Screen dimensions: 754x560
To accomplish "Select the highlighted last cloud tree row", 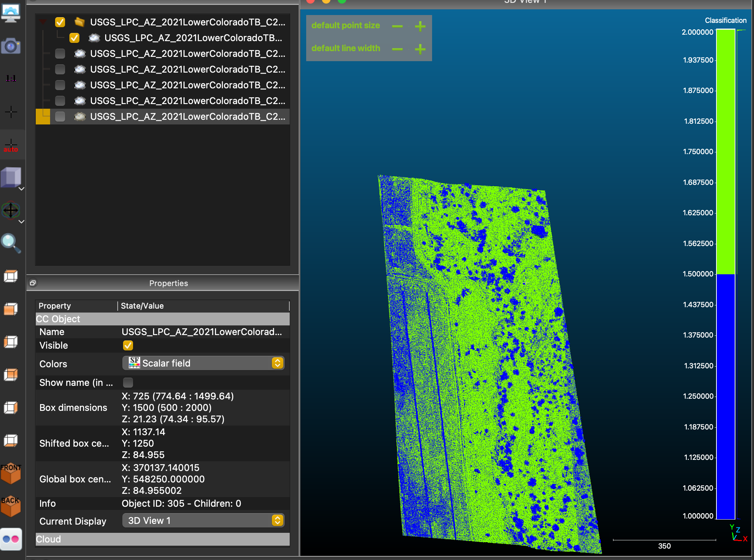I will pos(163,117).
